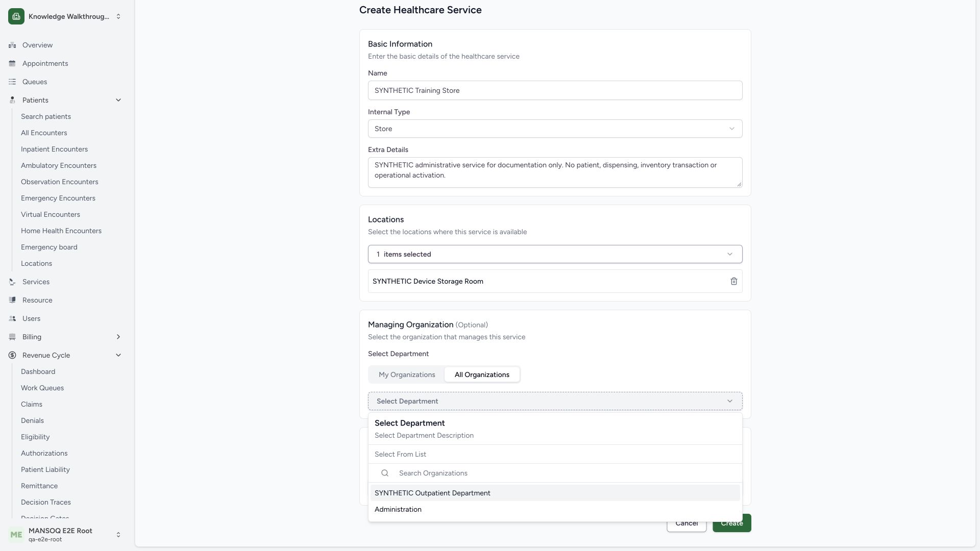Image resolution: width=980 pixels, height=551 pixels.
Task: Choose SYNTHETIC Outpatient Department option
Action: click(555, 493)
